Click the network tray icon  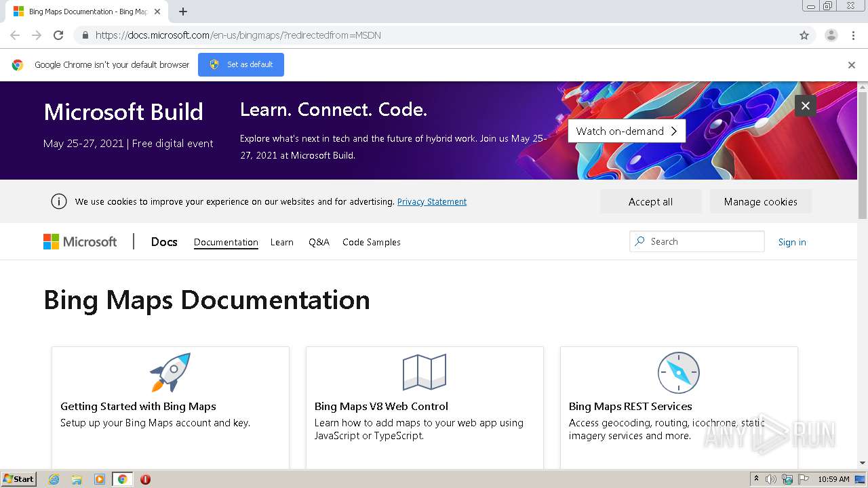point(787,479)
